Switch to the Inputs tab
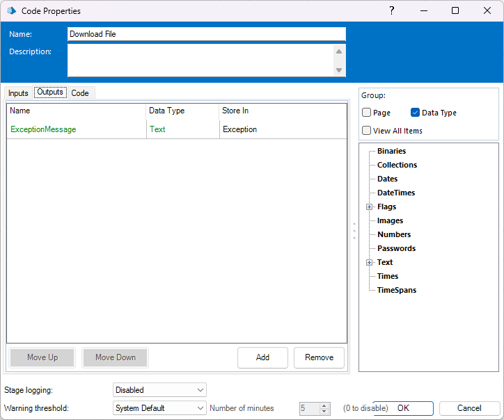Screen dimensions: 504x420 coord(18,93)
